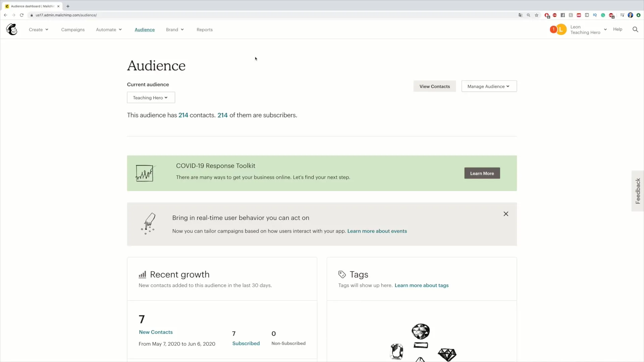
Task: Click Learn more about tags link
Action: coord(422,285)
